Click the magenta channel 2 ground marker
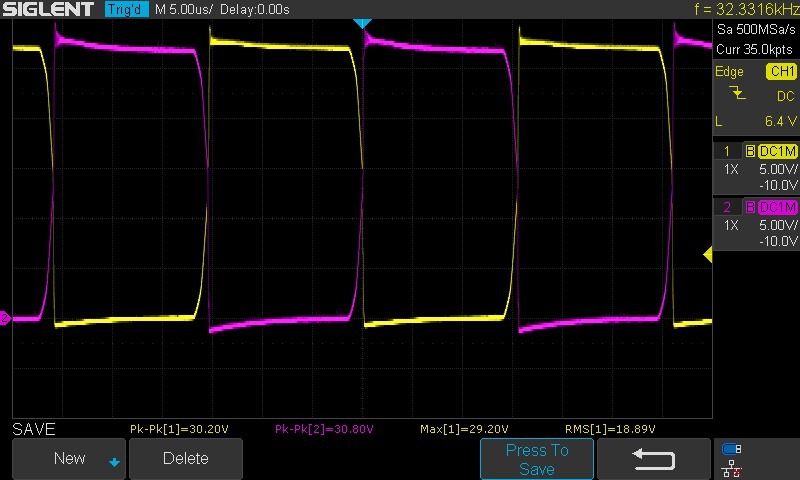 (x=5, y=318)
